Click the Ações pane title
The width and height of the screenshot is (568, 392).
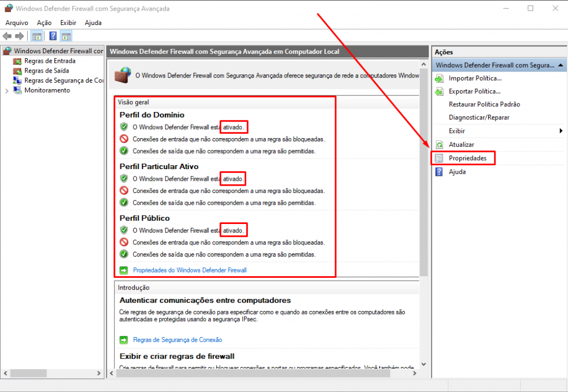click(444, 52)
